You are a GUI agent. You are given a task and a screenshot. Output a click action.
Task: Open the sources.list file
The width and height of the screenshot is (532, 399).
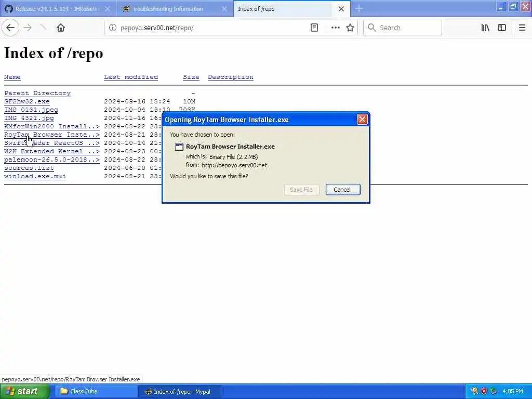point(29,168)
